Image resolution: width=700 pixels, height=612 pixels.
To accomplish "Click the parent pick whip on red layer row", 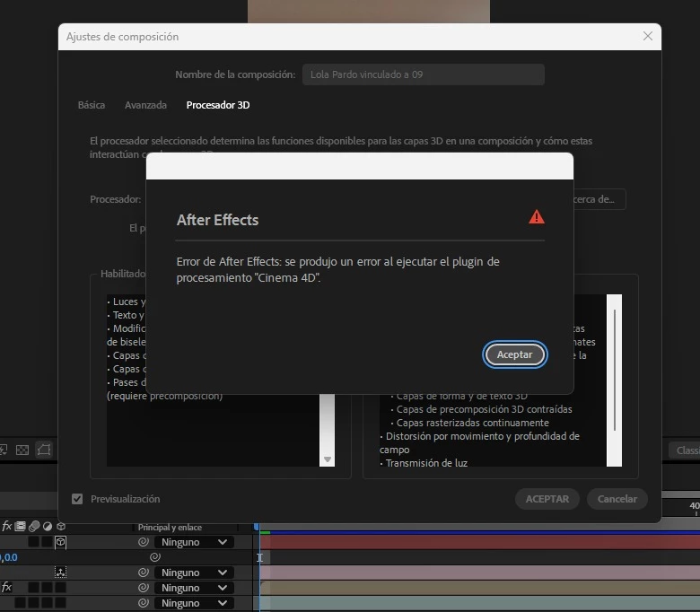I will (x=144, y=542).
